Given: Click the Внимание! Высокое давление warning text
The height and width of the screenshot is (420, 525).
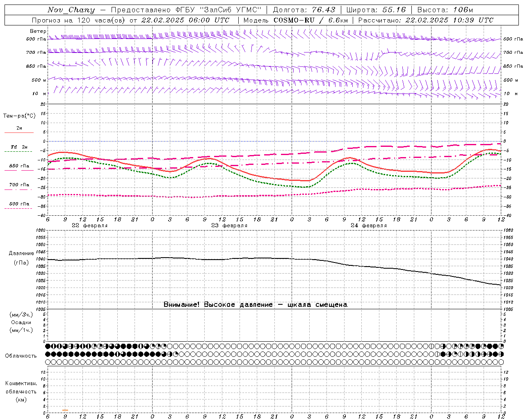Looking at the screenshot, I should click(x=256, y=304).
